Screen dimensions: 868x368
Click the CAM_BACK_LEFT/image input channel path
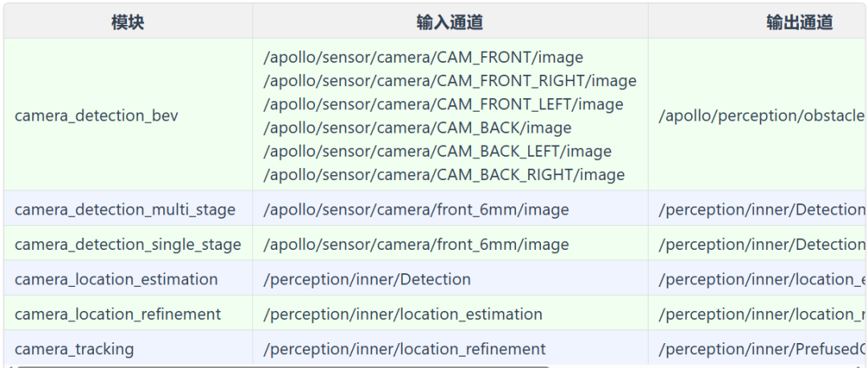pyautogui.click(x=437, y=151)
